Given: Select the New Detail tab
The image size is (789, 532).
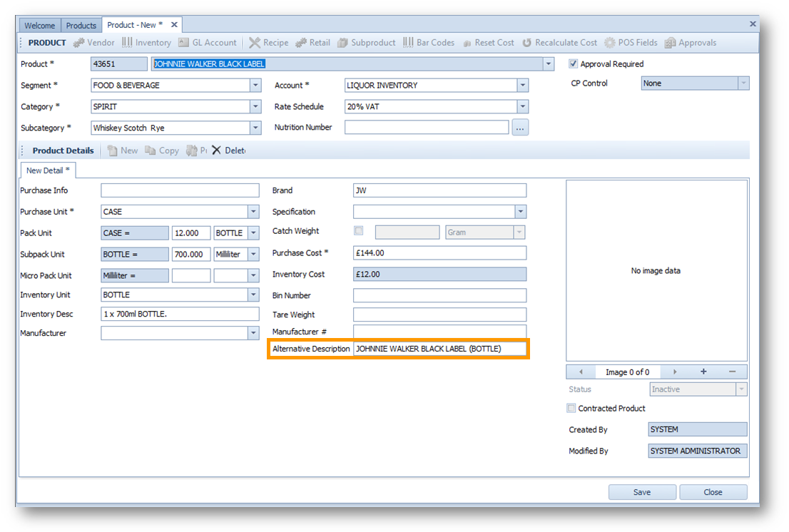Looking at the screenshot, I should tap(48, 170).
